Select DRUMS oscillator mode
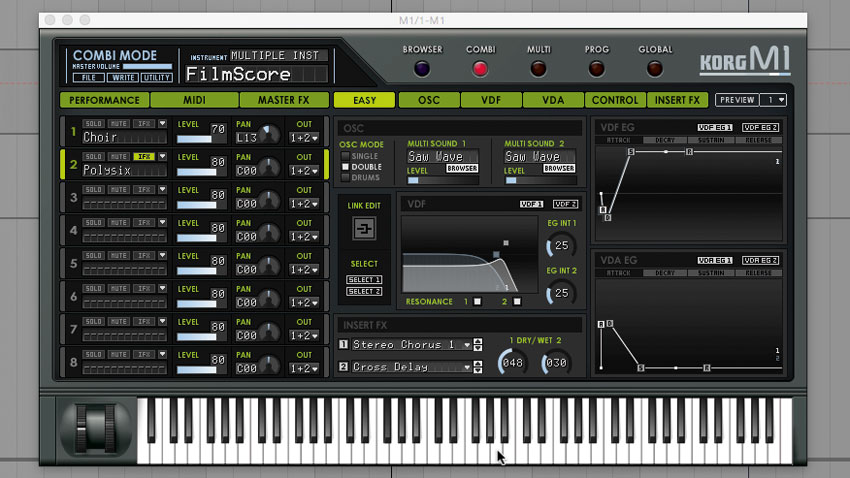Viewport: 850px width, 478px height. [345, 178]
